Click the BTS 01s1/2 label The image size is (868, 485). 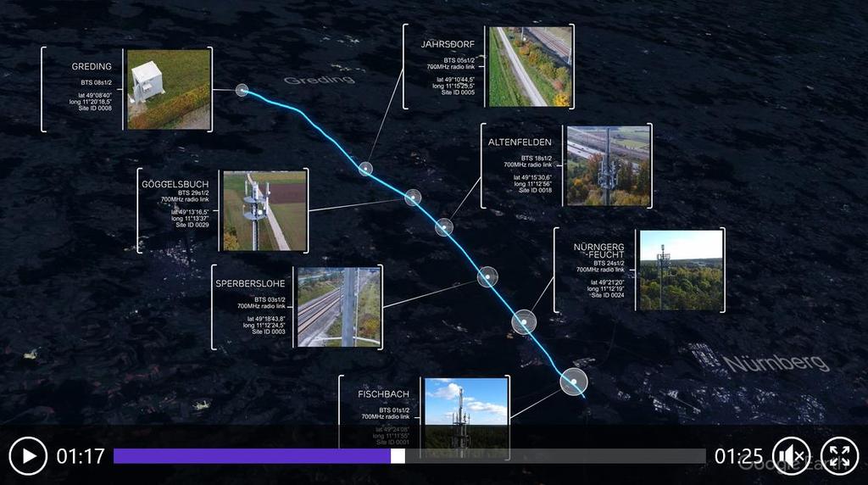click(x=394, y=410)
